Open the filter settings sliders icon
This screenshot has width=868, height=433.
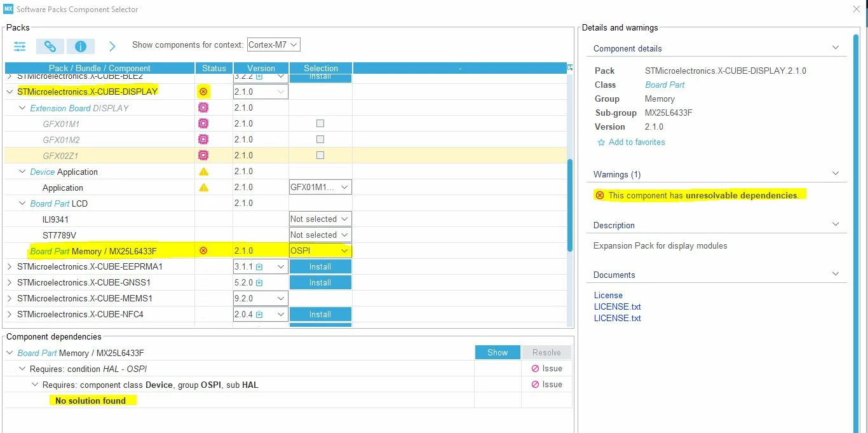20,46
